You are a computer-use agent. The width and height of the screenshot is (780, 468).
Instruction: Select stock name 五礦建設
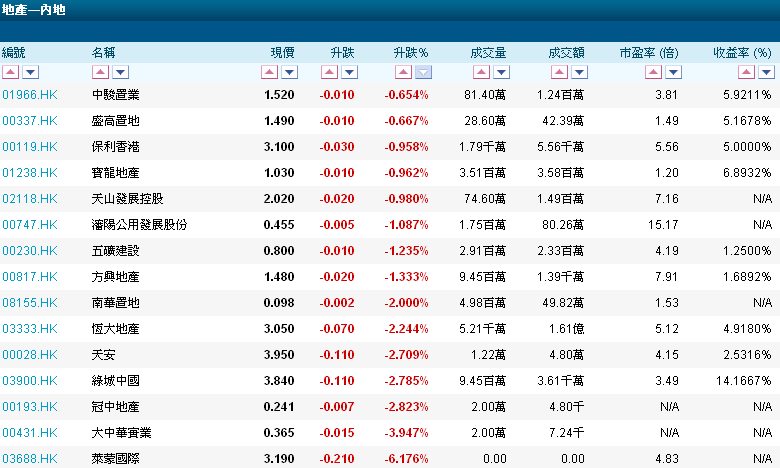115,251
